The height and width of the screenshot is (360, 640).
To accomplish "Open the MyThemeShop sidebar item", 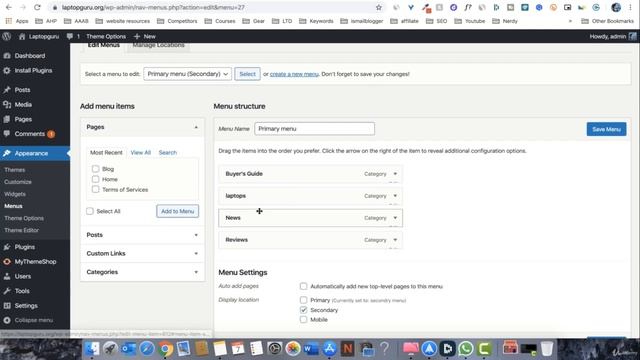I will point(35,262).
